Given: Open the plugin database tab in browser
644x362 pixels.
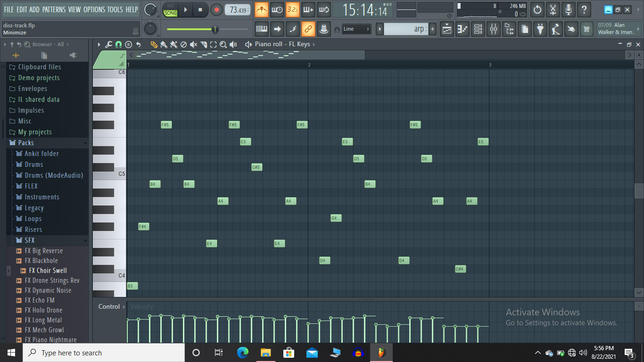Looking at the screenshot, I should [73, 55].
